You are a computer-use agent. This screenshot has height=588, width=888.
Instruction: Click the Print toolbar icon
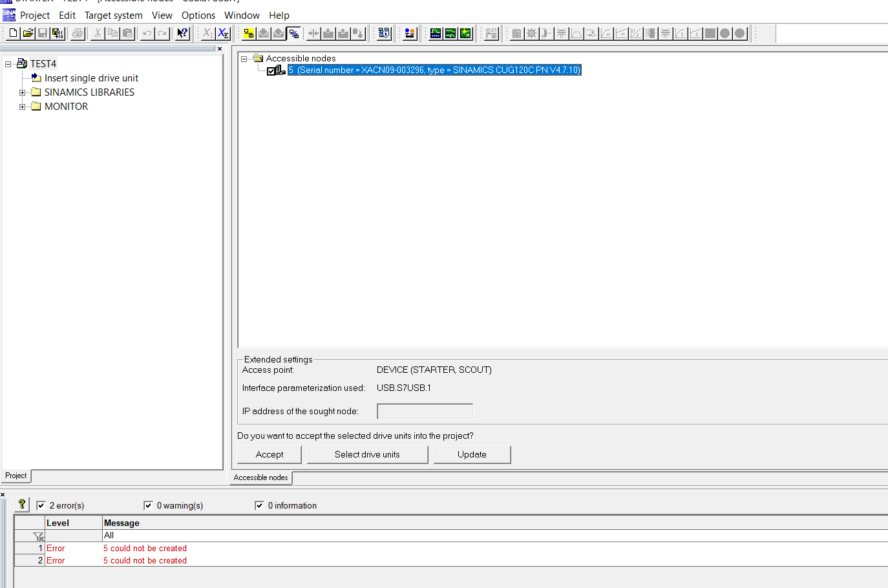pos(78,33)
